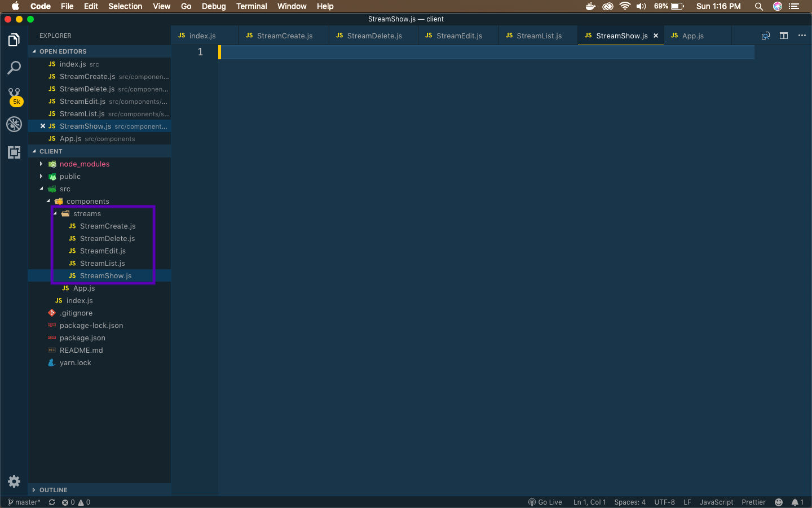Open Notification Center list icon in menu bar
Image resolution: width=812 pixels, height=508 pixels.
click(795, 6)
